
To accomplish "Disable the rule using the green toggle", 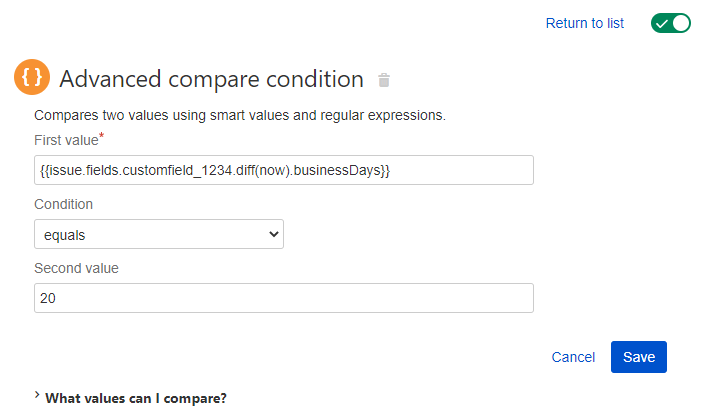I will [x=671, y=23].
